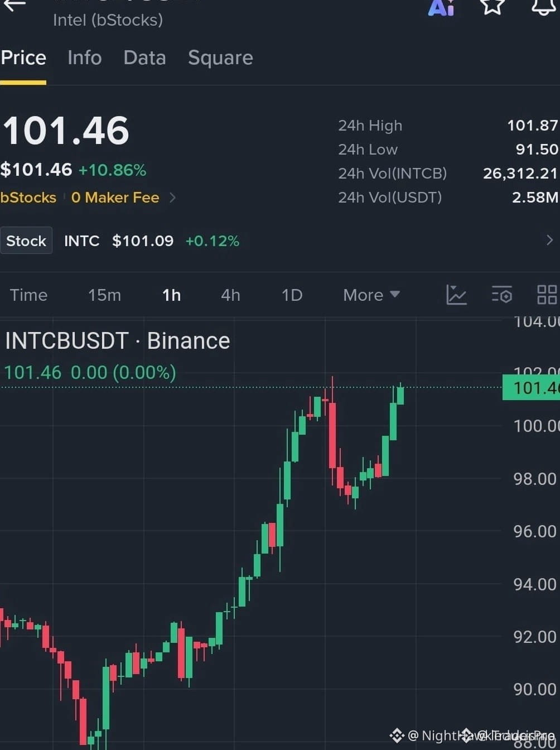
Task: Switch to the Price tab
Action: [x=23, y=58]
